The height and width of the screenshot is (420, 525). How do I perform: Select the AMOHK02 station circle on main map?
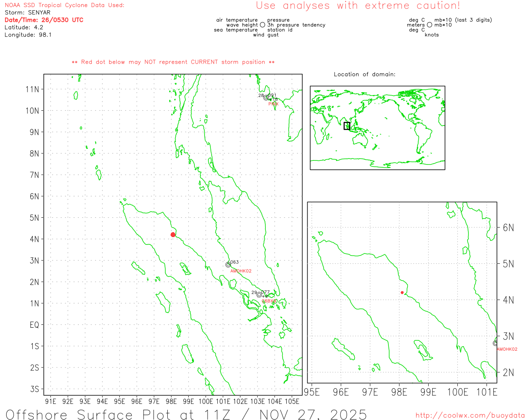tap(228, 265)
